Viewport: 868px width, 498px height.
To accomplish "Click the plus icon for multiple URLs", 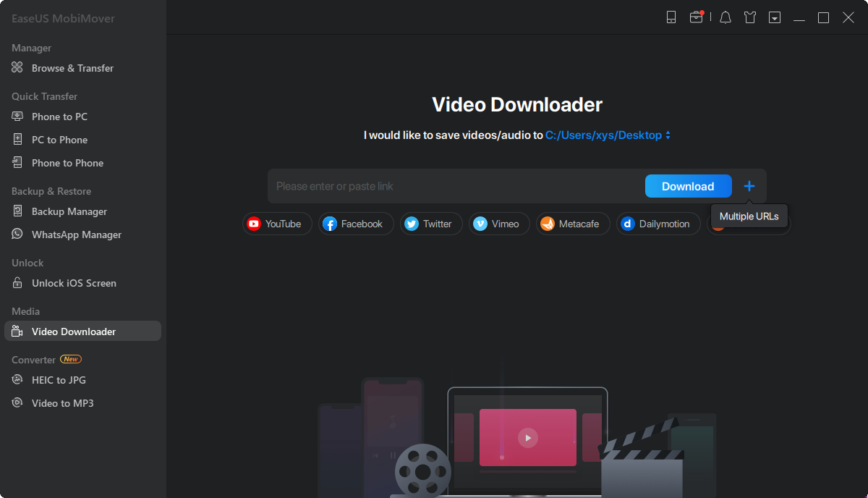I will tap(749, 186).
